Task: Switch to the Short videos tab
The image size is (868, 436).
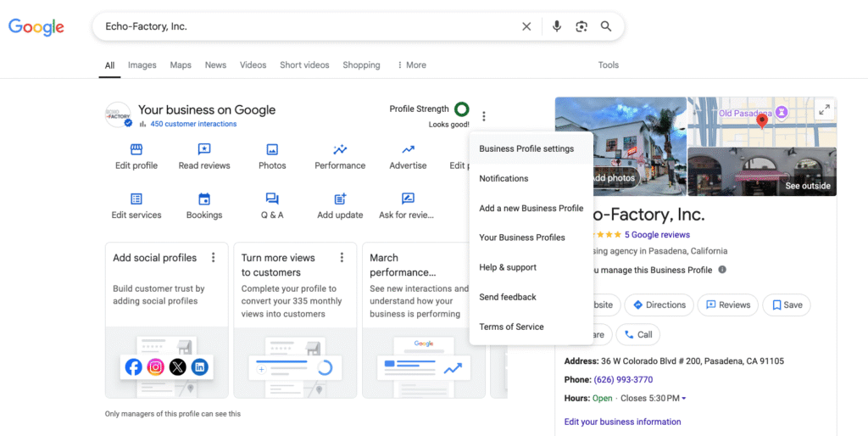Action: (x=304, y=64)
